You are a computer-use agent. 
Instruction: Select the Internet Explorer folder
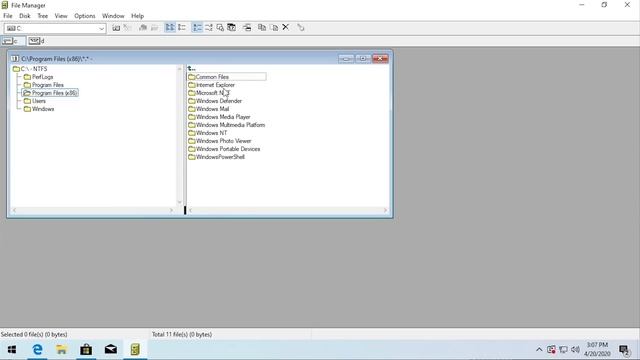tap(211, 85)
